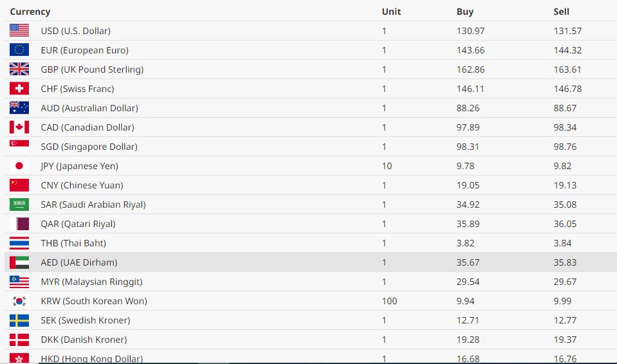
Task: Select the Qatar flag icon
Action: click(19, 223)
